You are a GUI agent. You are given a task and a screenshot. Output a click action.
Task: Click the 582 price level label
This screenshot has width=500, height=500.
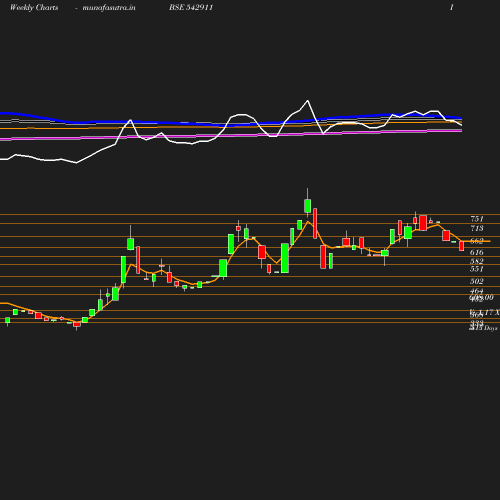pos(477,261)
